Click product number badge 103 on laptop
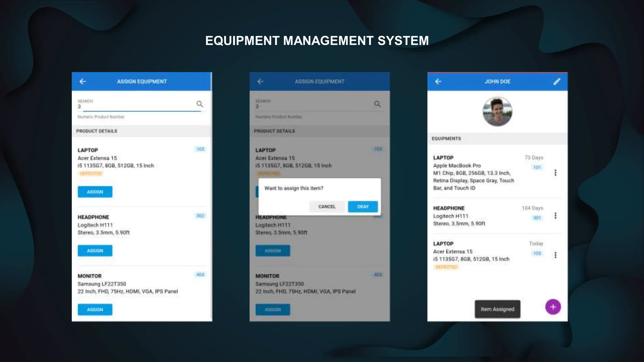The height and width of the screenshot is (362, 644). [200, 149]
